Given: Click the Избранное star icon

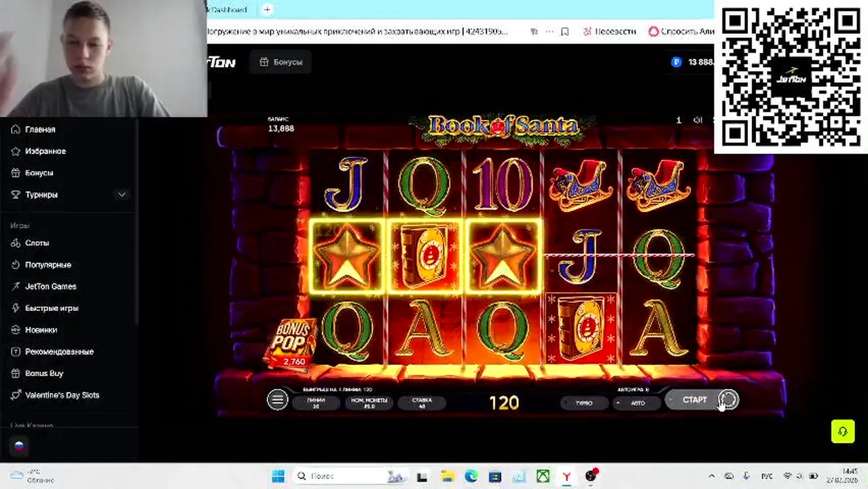Looking at the screenshot, I should (x=16, y=151).
